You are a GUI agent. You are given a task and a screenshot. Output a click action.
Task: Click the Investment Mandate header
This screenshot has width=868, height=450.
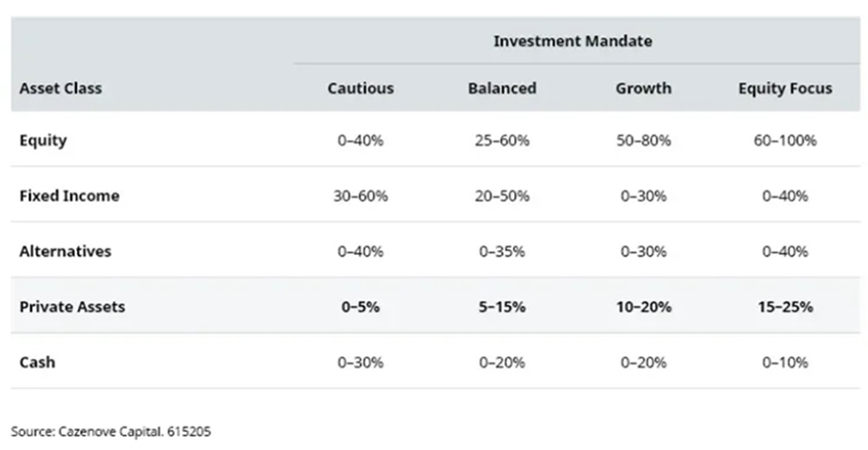(x=573, y=41)
